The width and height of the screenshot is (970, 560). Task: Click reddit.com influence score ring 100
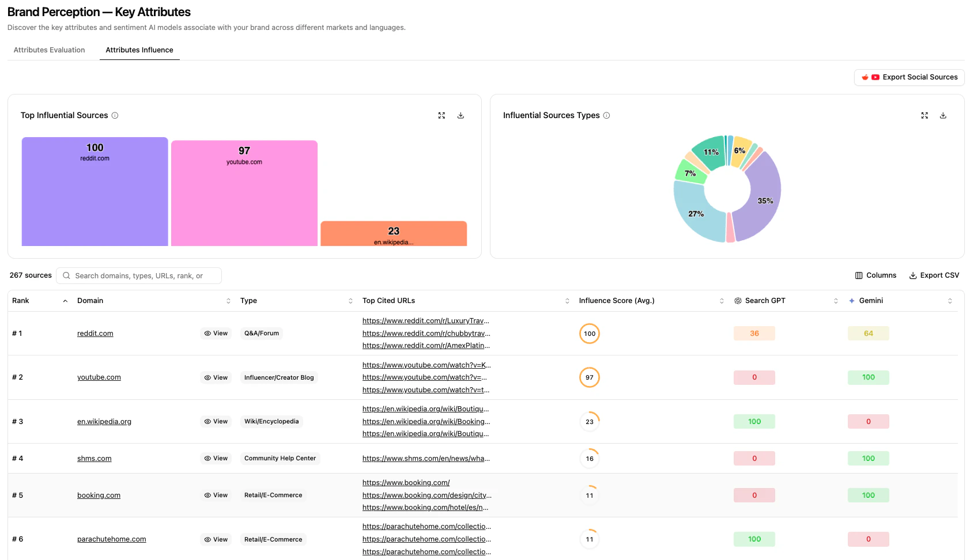point(590,334)
